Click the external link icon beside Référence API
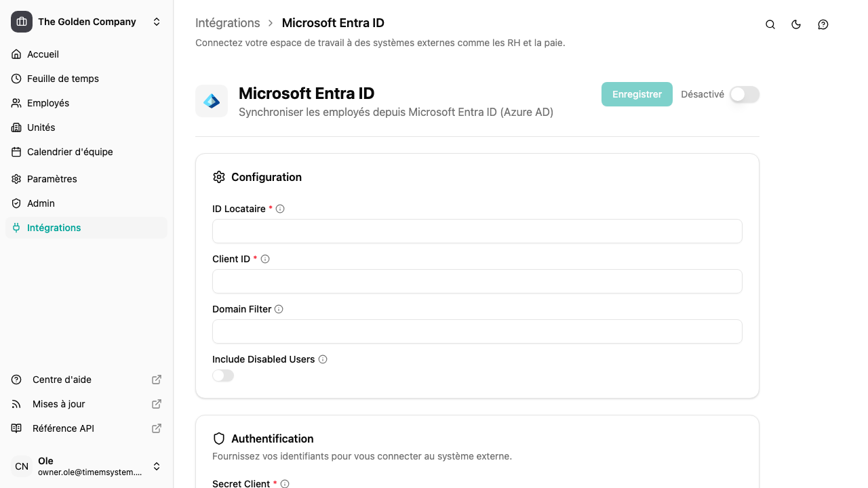Screen dimensions: 868x488 pos(156,428)
